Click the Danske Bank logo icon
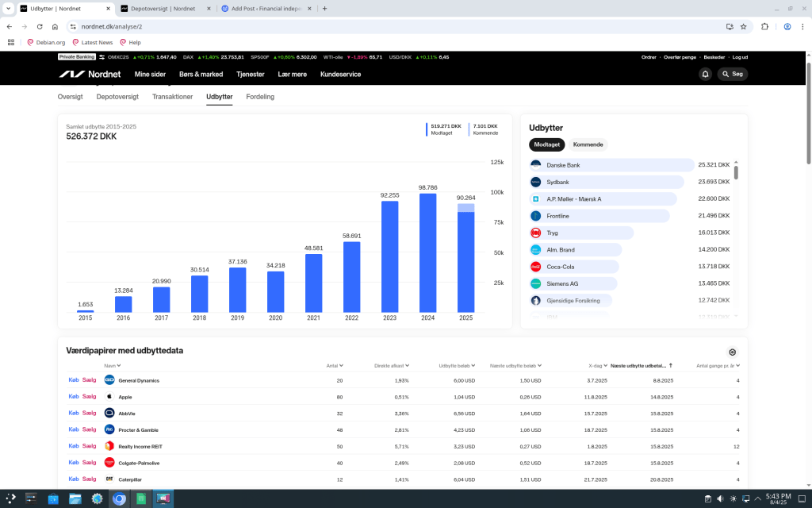The image size is (812, 508). (x=536, y=165)
